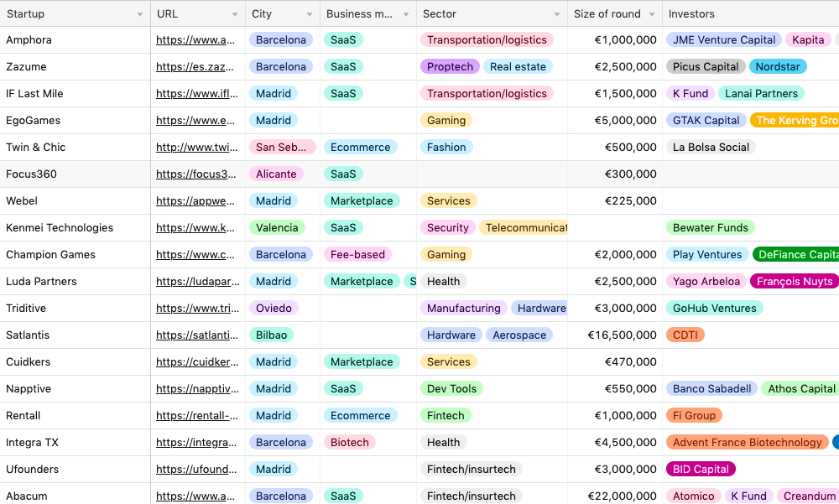Open the URL column dropdown arrow

click(x=234, y=14)
